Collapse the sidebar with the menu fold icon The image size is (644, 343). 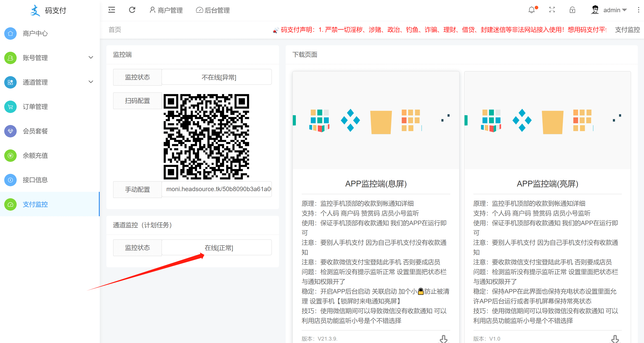pos(112,10)
